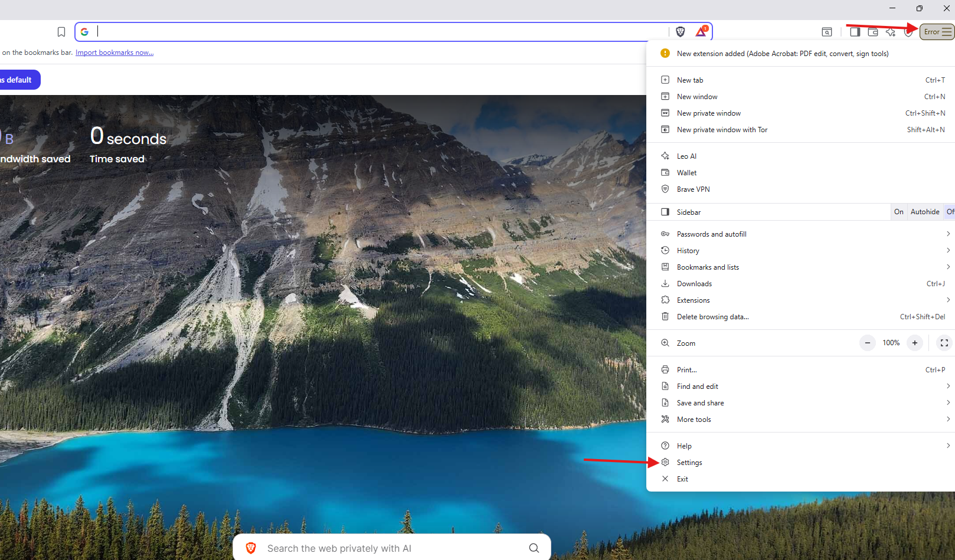Choose Delete browsing data menu entry
This screenshot has width=955, height=560.
pos(712,317)
